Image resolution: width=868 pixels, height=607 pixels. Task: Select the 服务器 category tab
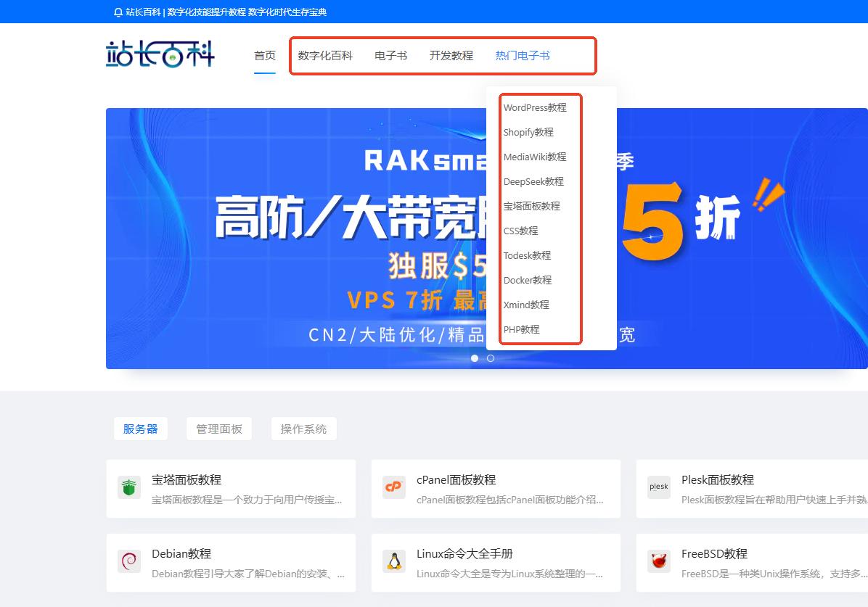pos(140,429)
